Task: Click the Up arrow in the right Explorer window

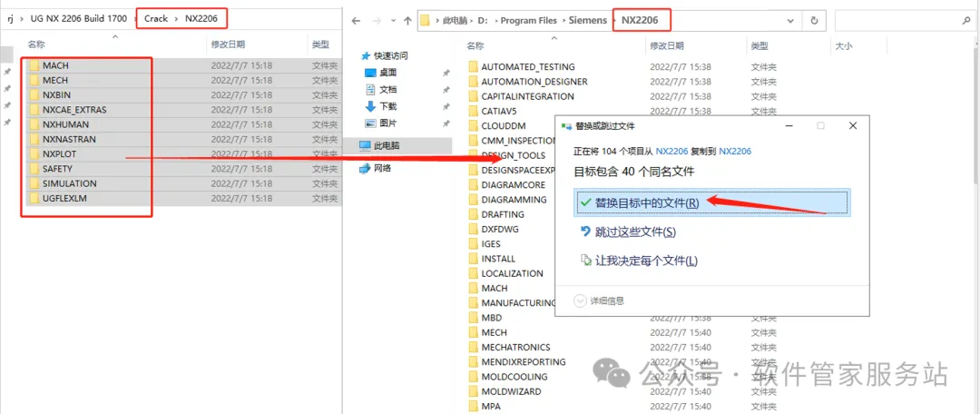Action: tap(407, 21)
